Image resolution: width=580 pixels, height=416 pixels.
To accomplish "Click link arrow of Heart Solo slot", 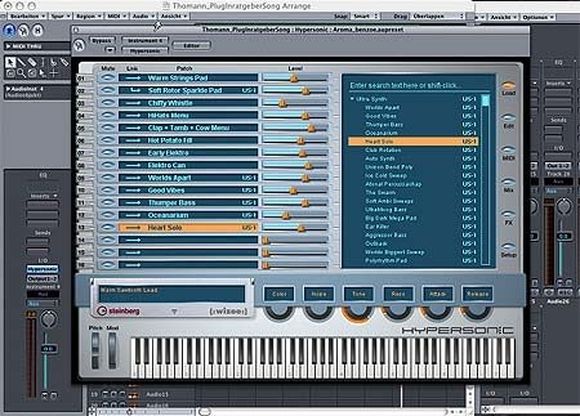I will pos(133,228).
